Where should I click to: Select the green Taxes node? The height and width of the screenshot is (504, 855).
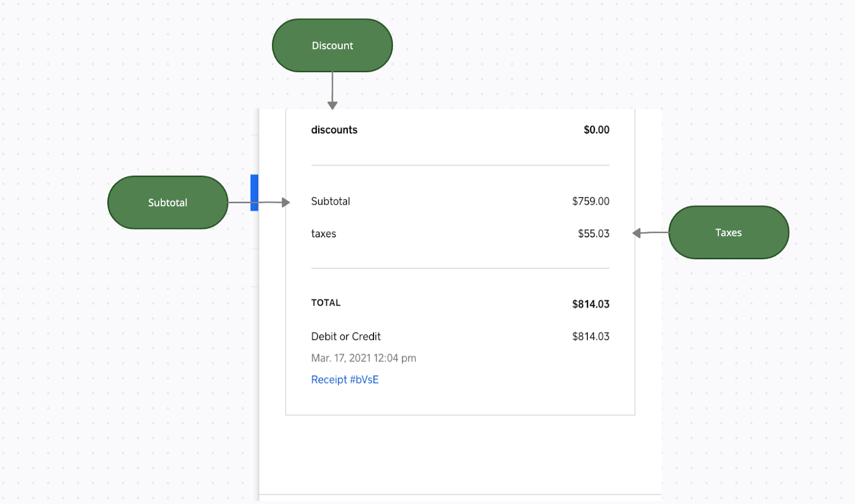click(x=728, y=232)
